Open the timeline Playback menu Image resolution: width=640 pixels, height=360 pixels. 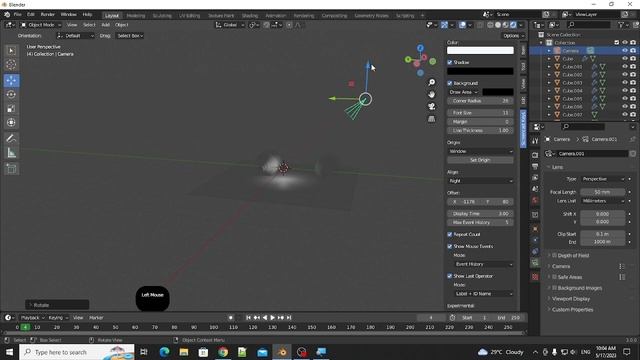point(32,318)
